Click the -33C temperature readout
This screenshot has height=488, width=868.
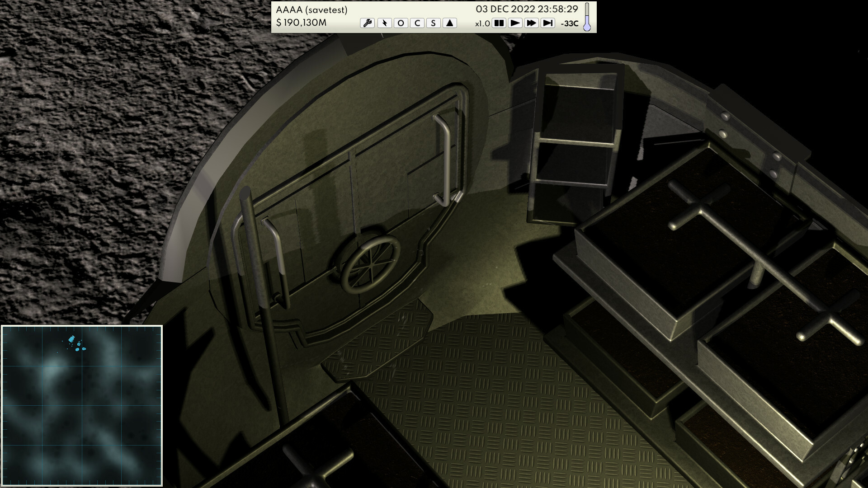point(569,23)
